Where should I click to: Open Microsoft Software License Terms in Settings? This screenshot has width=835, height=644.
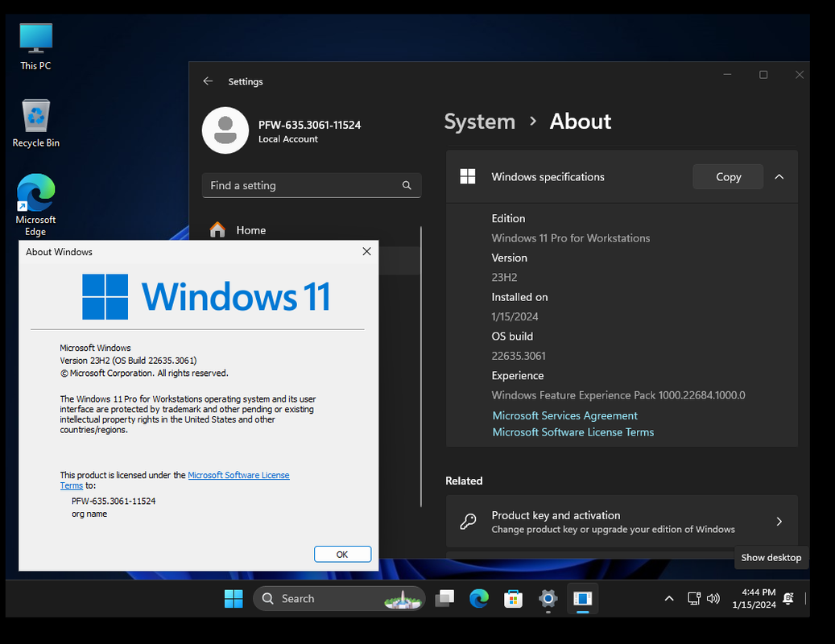(573, 432)
